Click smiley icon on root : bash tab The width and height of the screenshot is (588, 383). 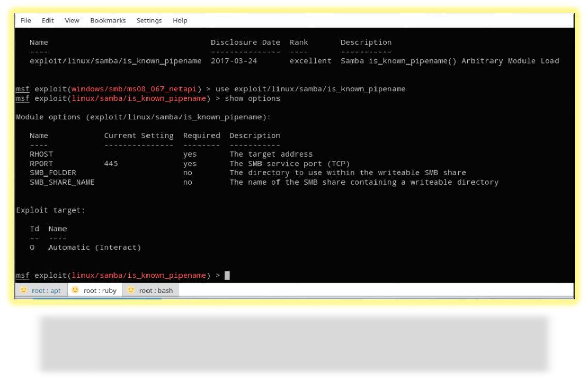130,290
